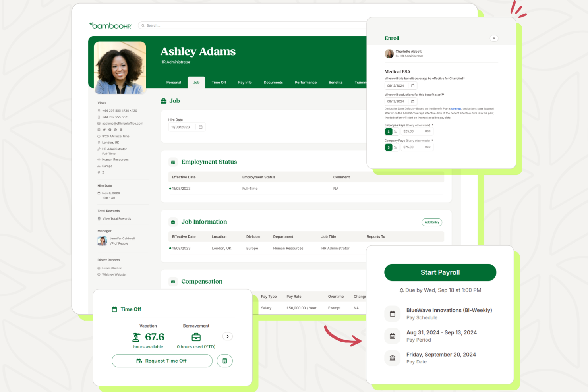
Task: Click the Start Payroll button
Action: coord(440,272)
